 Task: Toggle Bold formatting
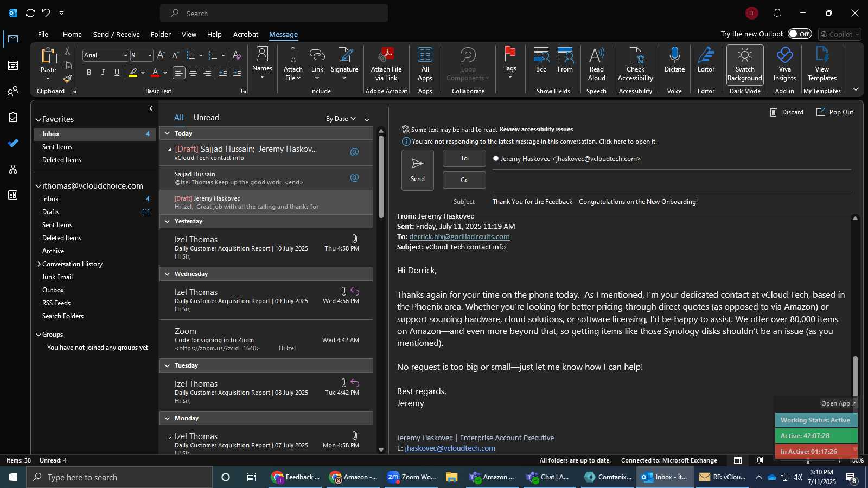(x=88, y=73)
